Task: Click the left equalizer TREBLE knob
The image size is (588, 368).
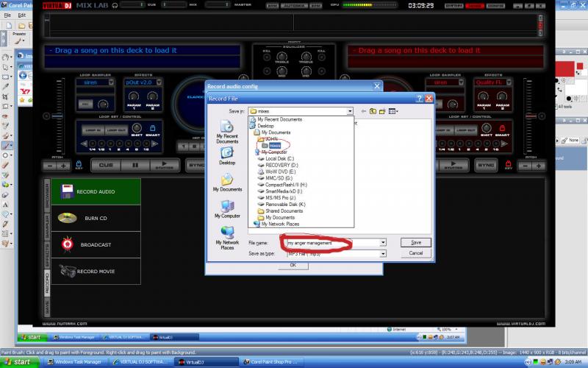Action: [x=282, y=57]
